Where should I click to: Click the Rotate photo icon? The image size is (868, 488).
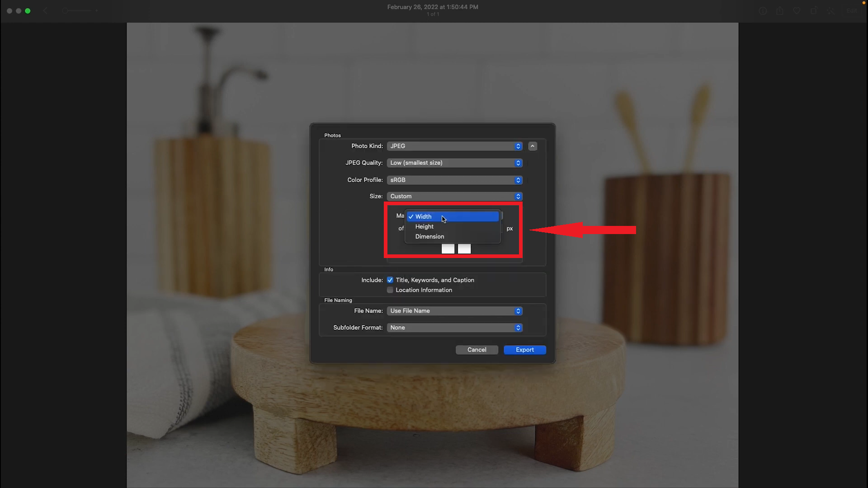(x=814, y=11)
